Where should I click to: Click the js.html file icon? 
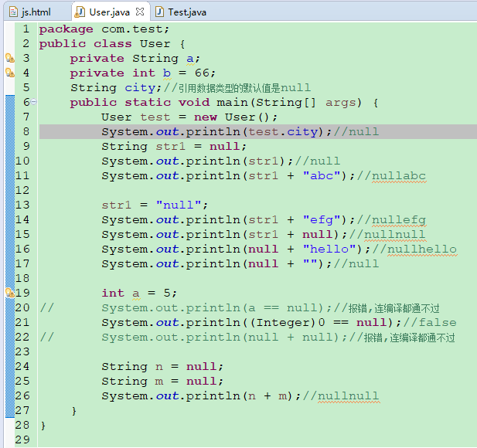tap(13, 12)
